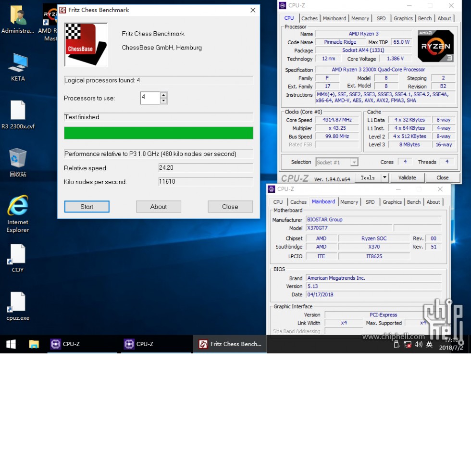471x476 pixels.
Task: Switch to CPU tab in lower CPU-Z
Action: coord(278,202)
